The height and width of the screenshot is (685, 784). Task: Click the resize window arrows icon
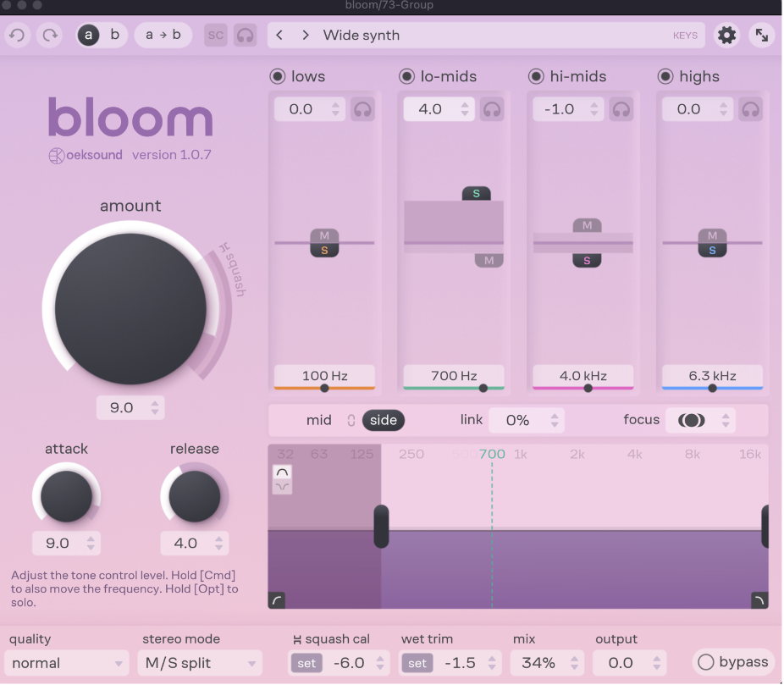pyautogui.click(x=762, y=36)
